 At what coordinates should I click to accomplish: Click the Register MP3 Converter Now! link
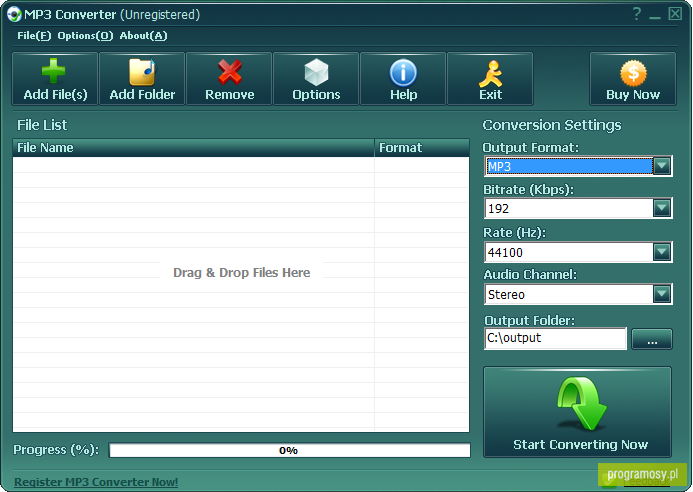(x=96, y=482)
